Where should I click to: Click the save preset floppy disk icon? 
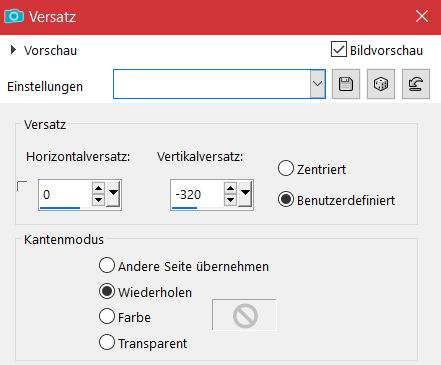pos(346,84)
